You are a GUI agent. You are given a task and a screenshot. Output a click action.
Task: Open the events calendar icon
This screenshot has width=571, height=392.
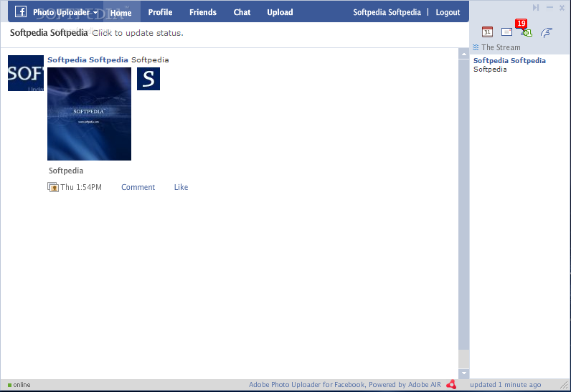(x=487, y=32)
